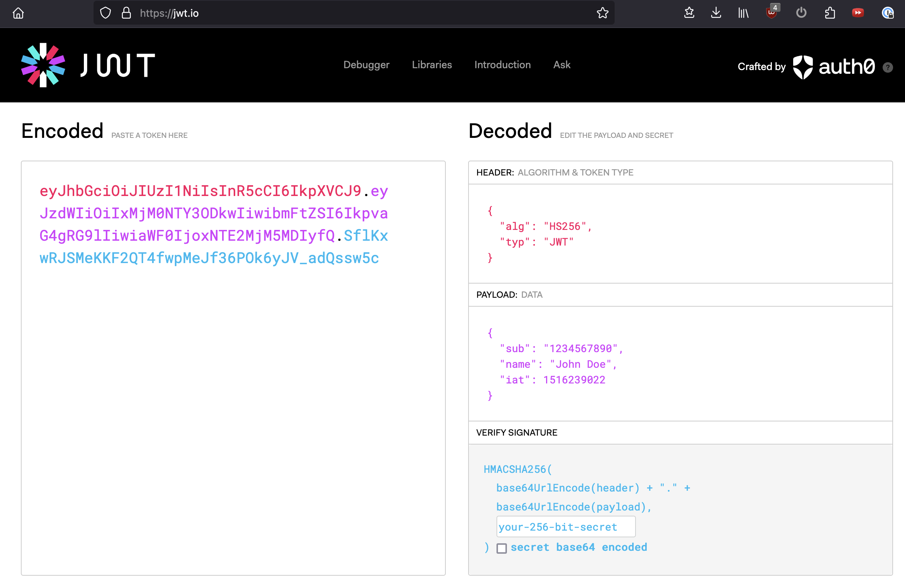905x588 pixels.
Task: Bookmark this page with the star icon
Action: [x=602, y=13]
